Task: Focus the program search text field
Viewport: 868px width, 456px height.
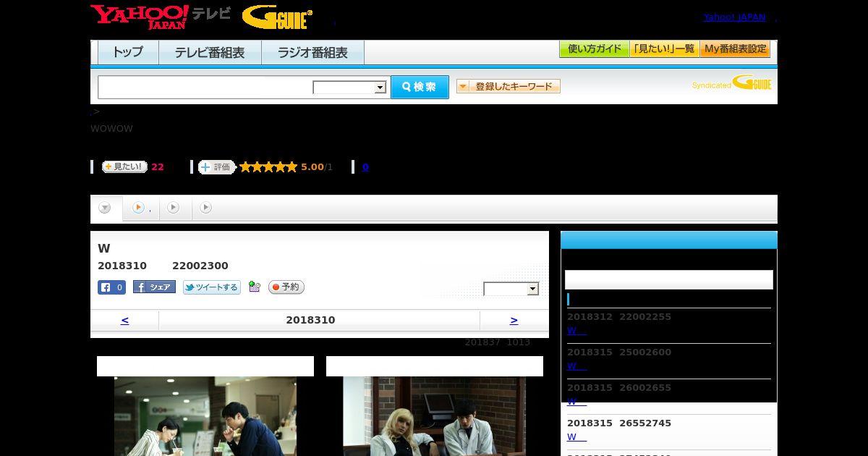Action: tap(205, 87)
